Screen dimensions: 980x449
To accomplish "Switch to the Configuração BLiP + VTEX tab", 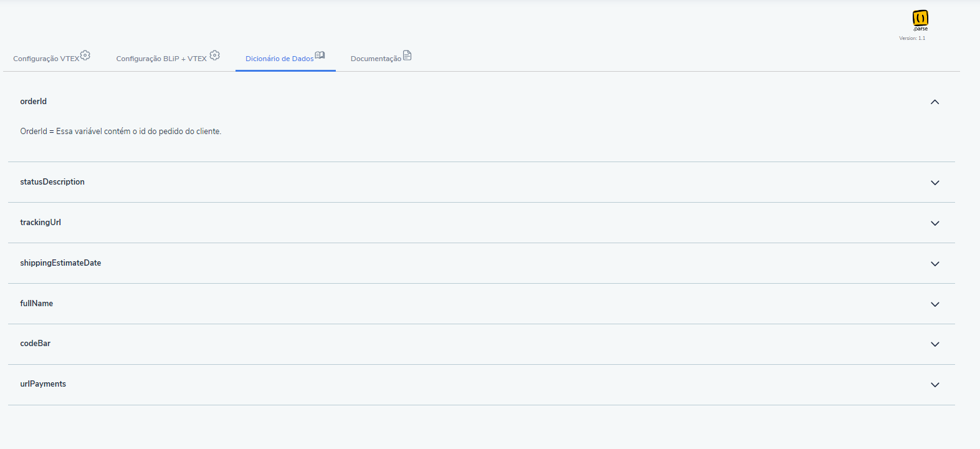I will click(x=168, y=57).
